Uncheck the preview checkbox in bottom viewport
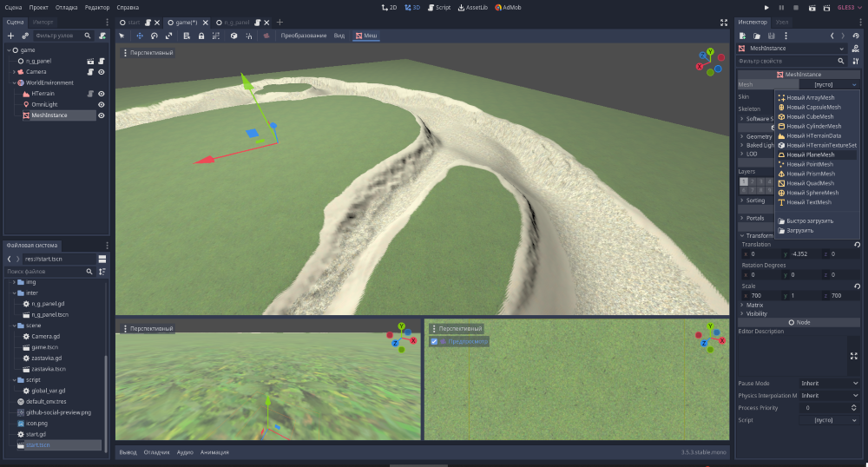The image size is (868, 467). click(x=434, y=342)
